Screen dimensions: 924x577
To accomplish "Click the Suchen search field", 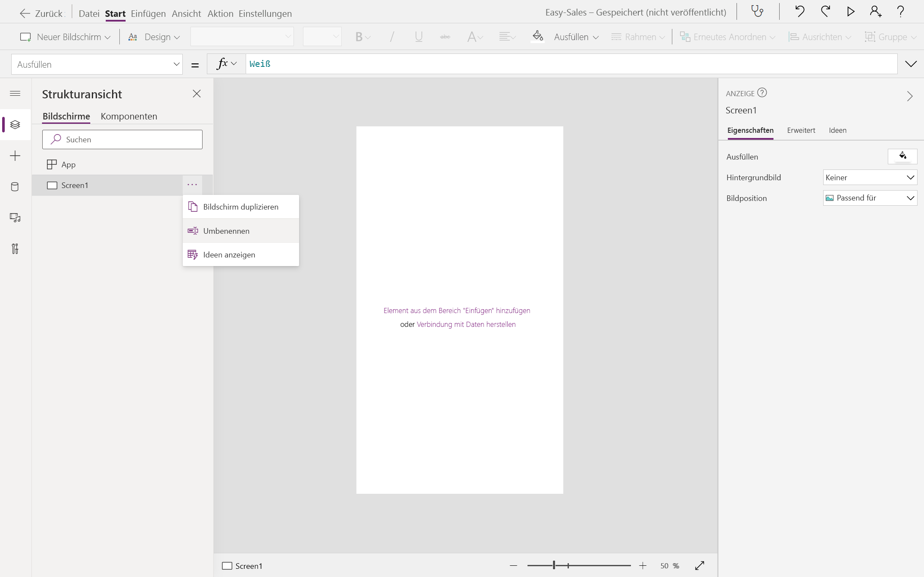I will click(x=122, y=139).
